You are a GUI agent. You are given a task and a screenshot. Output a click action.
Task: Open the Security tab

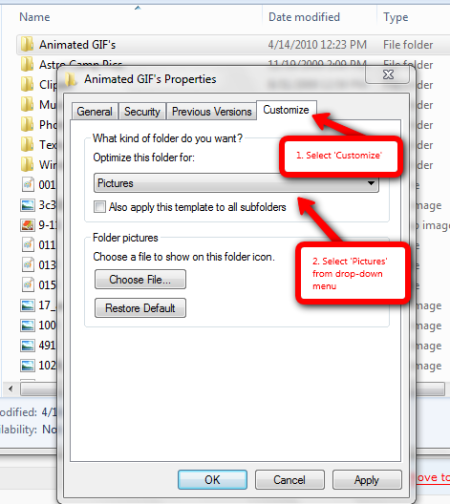coord(142,111)
